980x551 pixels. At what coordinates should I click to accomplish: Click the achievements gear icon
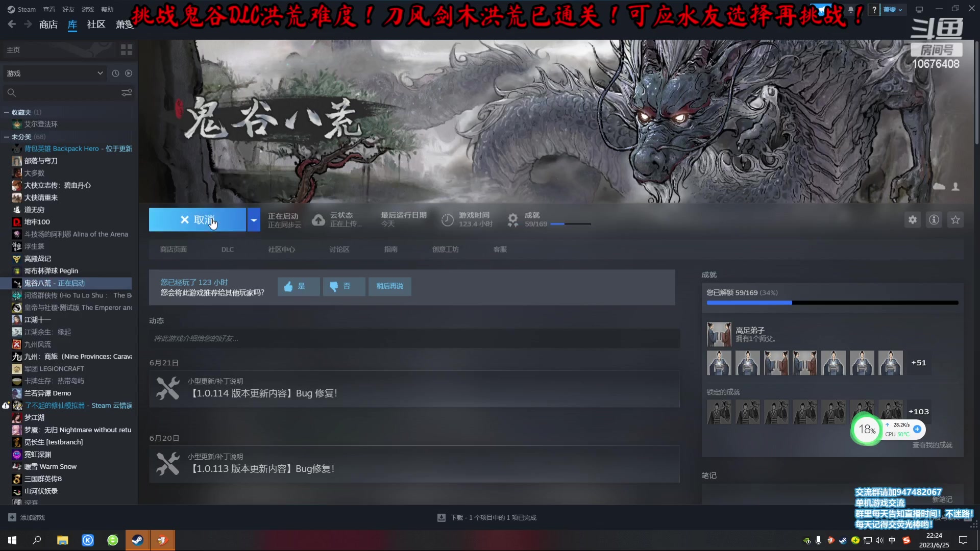[x=512, y=220]
